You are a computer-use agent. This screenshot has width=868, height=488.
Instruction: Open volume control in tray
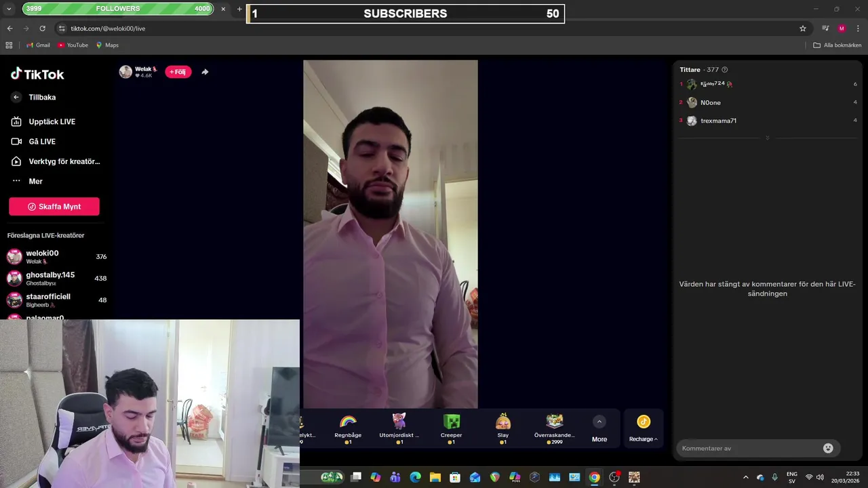[x=820, y=477]
